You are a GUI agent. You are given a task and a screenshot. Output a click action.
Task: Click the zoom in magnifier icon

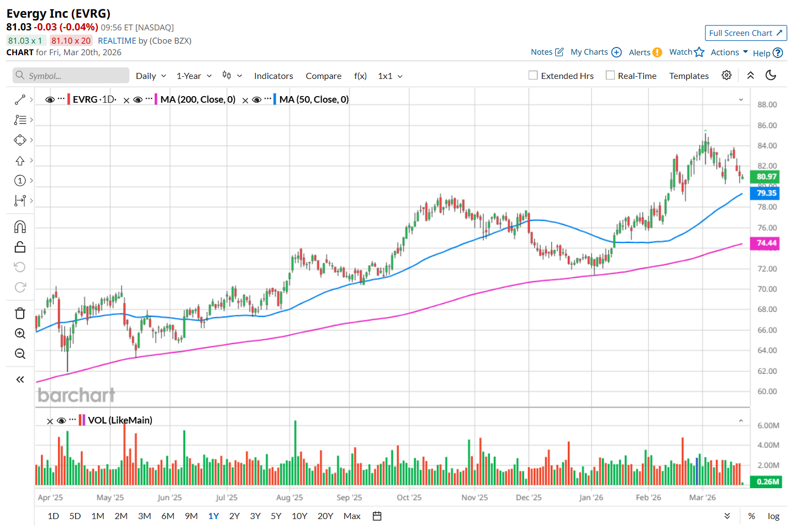20,334
